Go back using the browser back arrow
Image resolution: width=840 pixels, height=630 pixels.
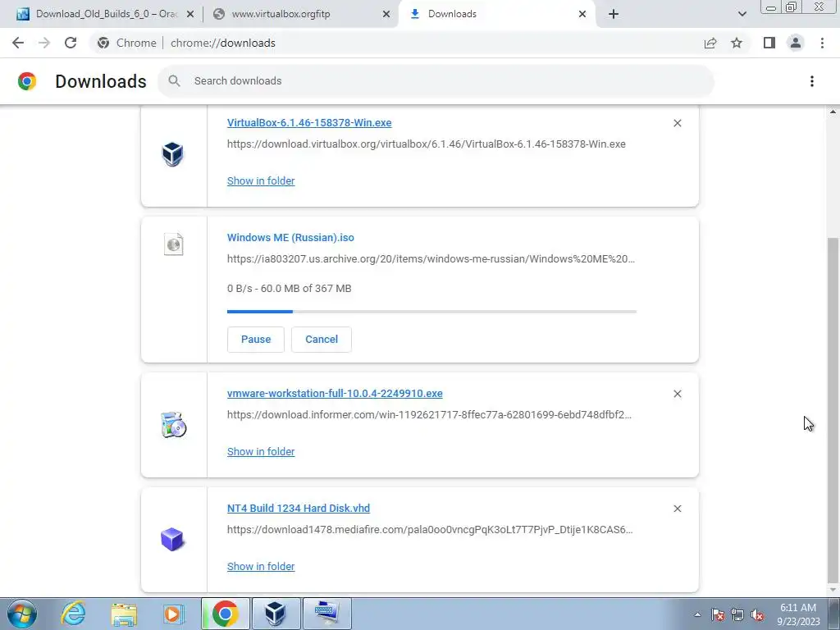(18, 43)
